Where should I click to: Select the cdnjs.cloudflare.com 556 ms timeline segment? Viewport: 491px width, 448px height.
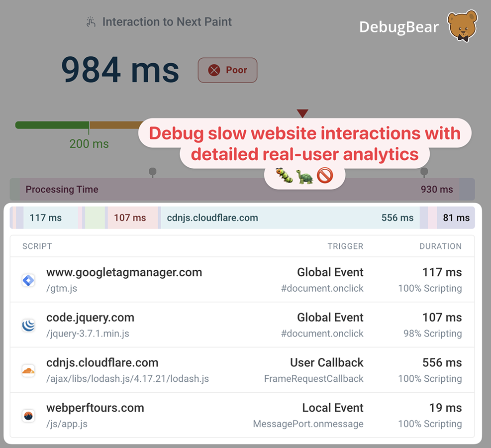click(291, 218)
